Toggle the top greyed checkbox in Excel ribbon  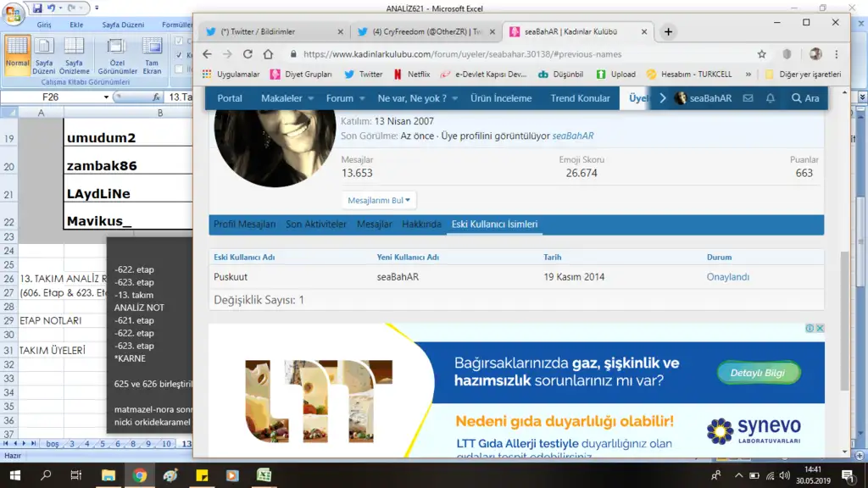[x=179, y=41]
